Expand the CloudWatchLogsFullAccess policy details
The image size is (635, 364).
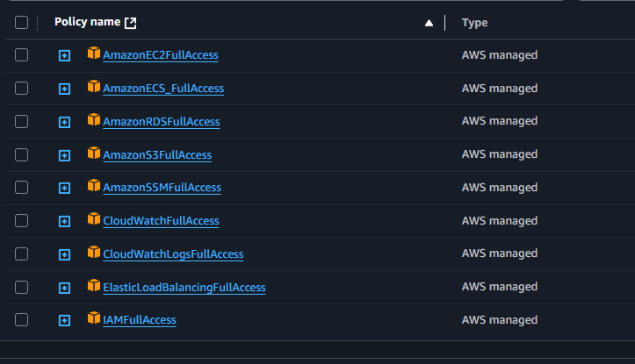click(x=64, y=254)
